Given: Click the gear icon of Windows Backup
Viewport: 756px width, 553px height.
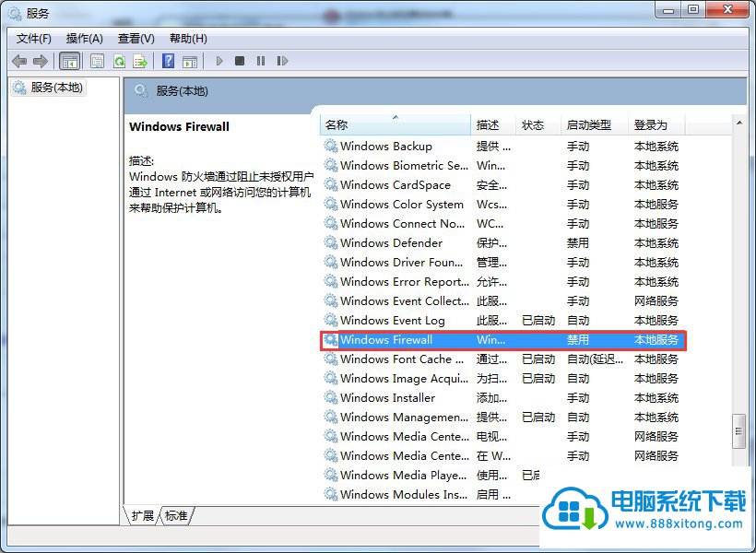Looking at the screenshot, I should 331,146.
